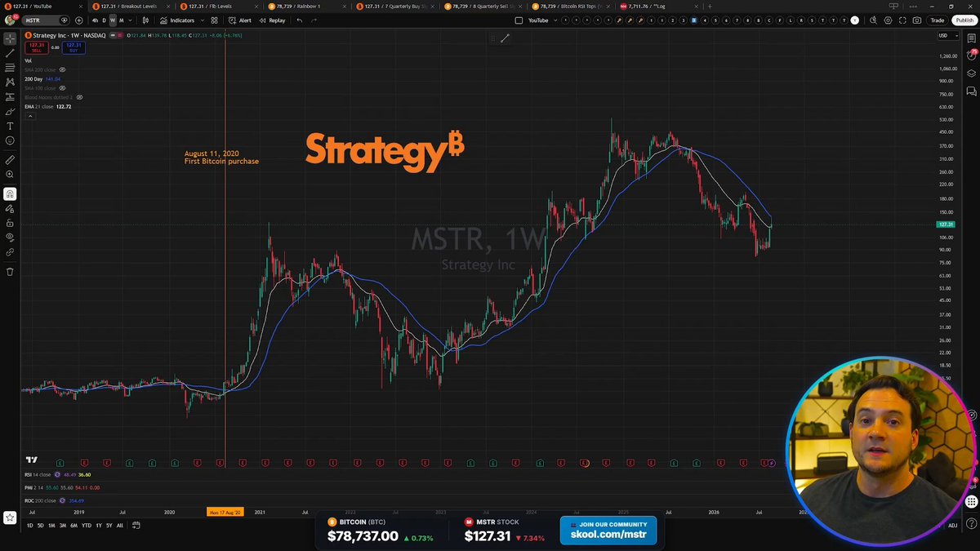Select the crosshair cursor tool

pyautogui.click(x=10, y=38)
